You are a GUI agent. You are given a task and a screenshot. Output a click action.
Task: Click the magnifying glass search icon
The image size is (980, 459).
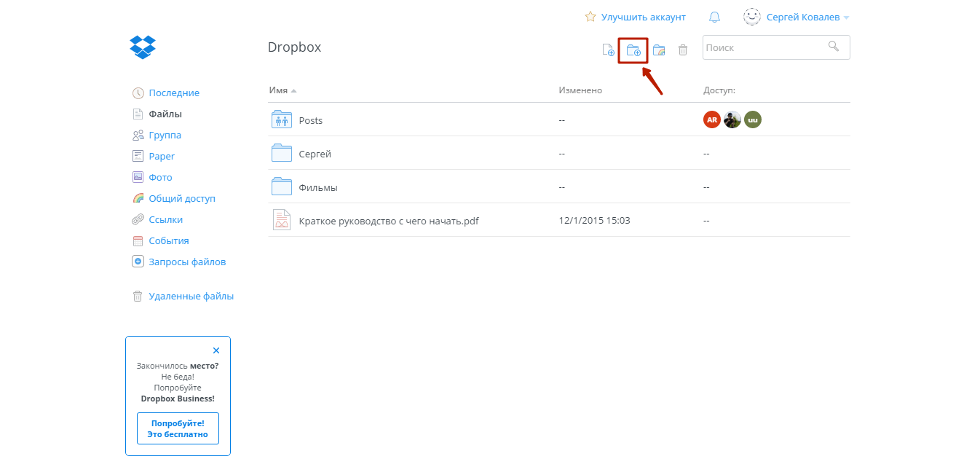834,47
